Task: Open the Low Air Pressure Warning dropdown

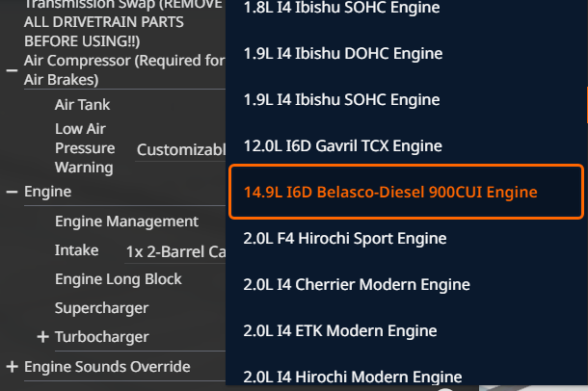Action: pos(180,149)
